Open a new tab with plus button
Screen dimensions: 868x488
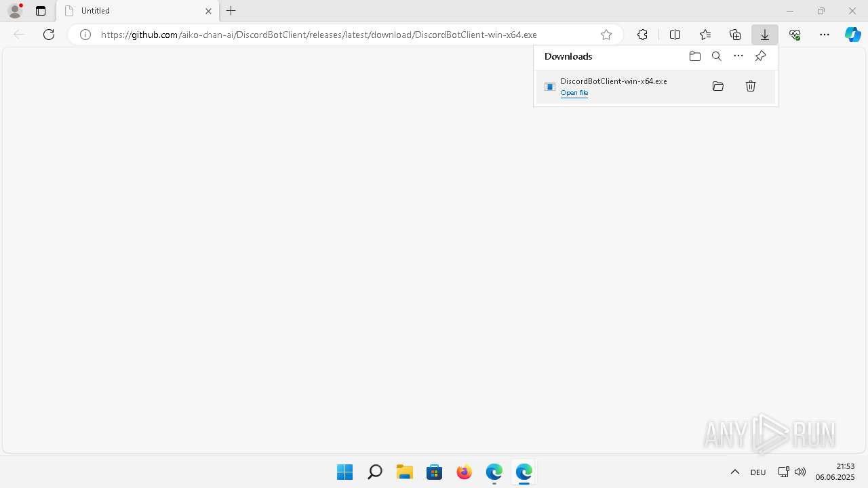click(231, 11)
